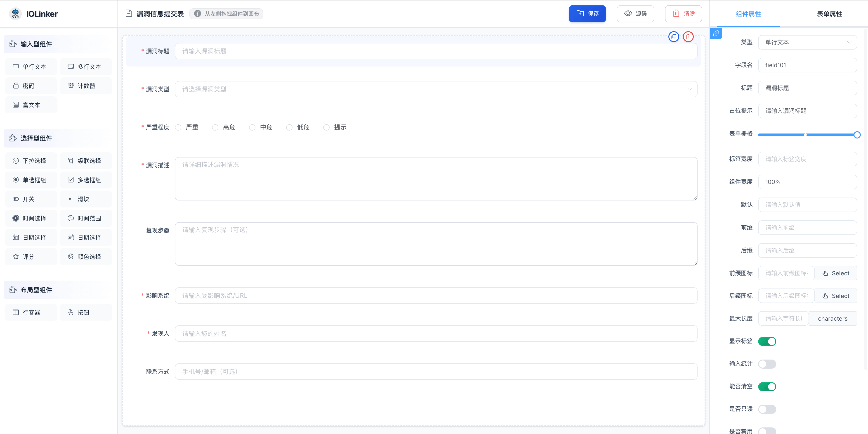
Task: Open the 漏洞类型 select dropdown
Action: coord(436,89)
